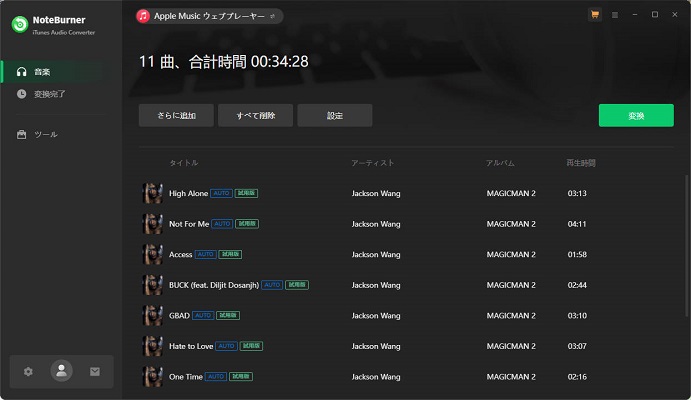
Task: Select BUCK (feat. Diljit Dosanjh) title
Action: click(214, 285)
